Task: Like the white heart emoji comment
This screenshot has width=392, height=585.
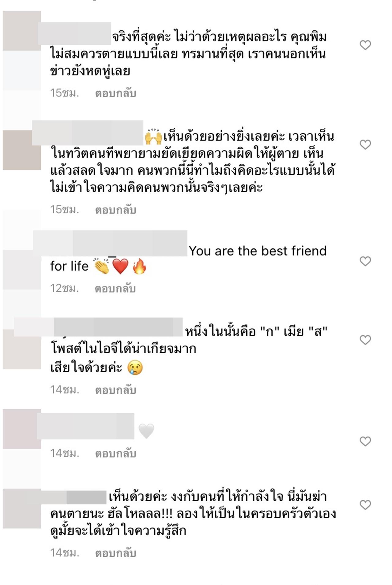Action: [365, 441]
